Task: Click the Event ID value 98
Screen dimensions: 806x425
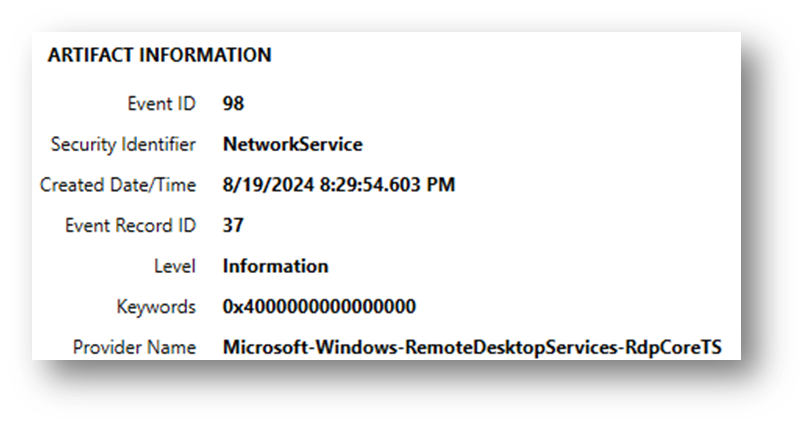Action: (x=233, y=104)
